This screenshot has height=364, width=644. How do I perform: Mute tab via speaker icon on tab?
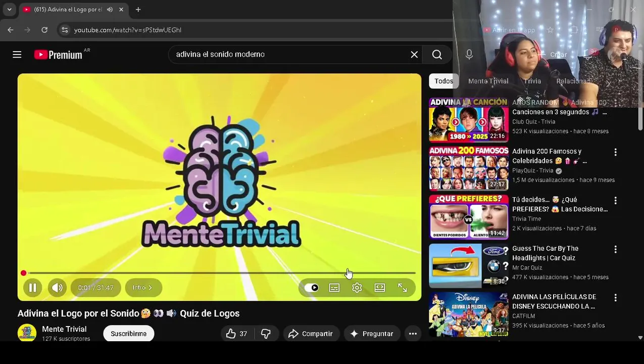tap(110, 10)
